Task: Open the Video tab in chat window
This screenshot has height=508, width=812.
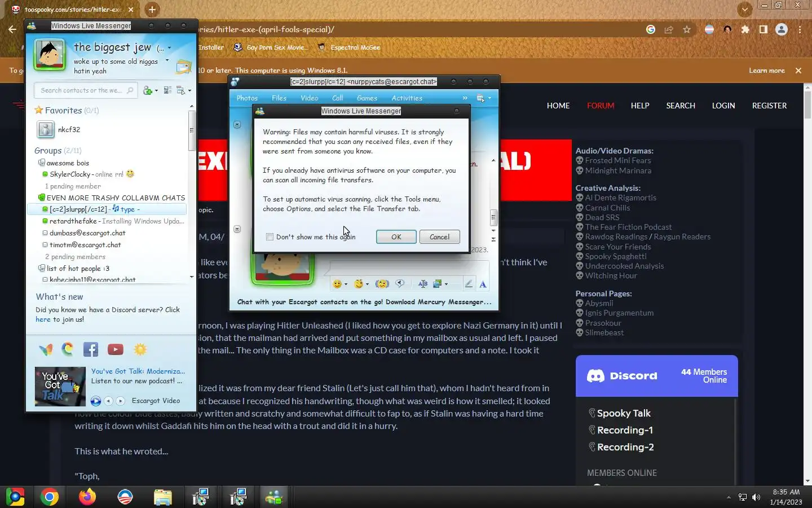Action: coord(310,98)
